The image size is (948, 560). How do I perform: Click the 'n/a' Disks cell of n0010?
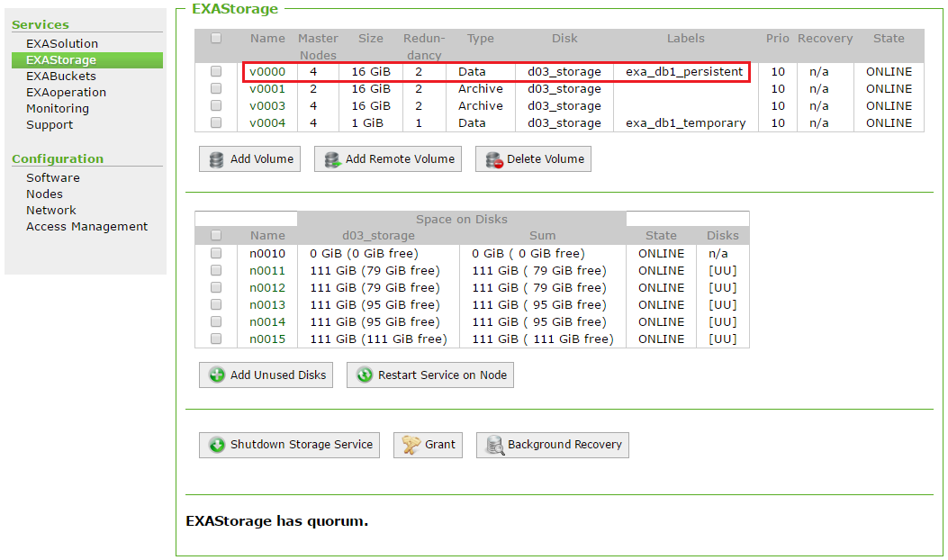click(718, 253)
